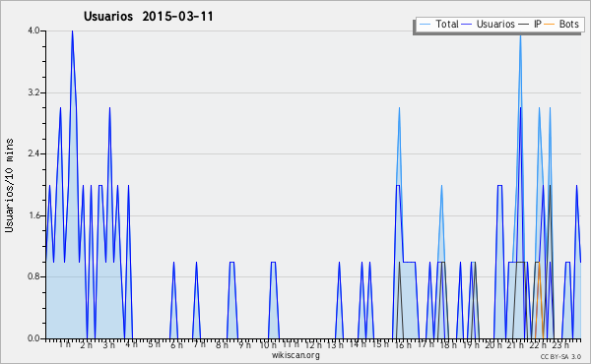
Task: Click the y-axis value 0.8
Action: click(33, 277)
